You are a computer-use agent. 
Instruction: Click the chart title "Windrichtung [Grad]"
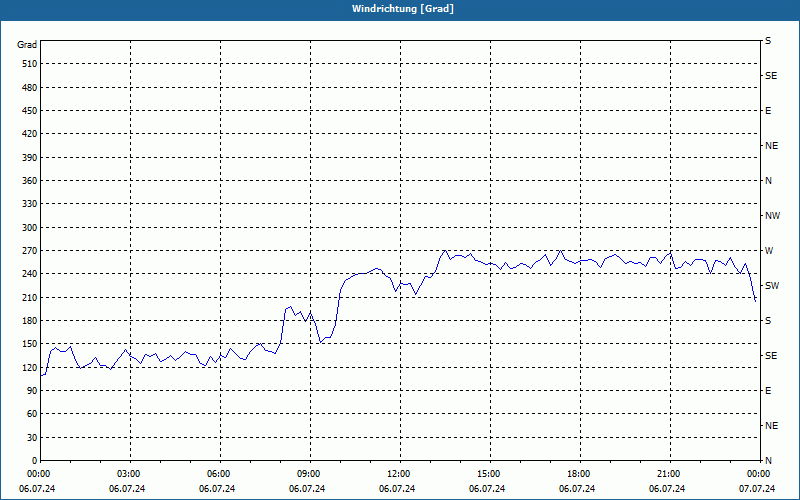tap(403, 9)
